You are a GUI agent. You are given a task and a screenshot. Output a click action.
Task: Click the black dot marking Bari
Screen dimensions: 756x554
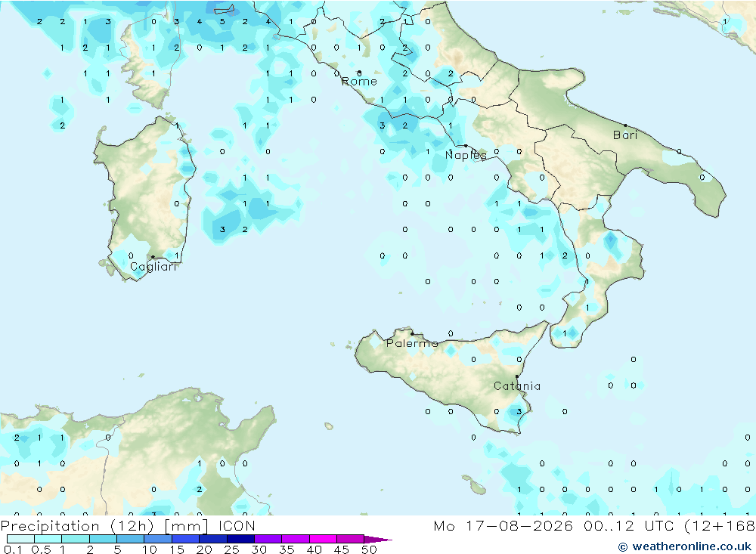625,125
